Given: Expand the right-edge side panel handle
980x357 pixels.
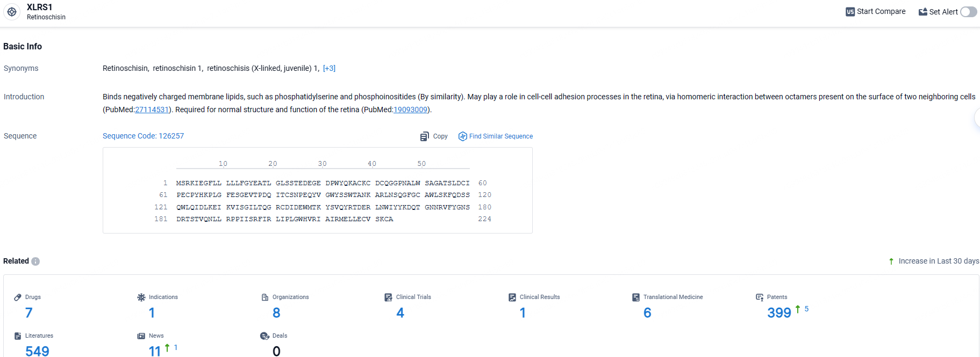Looking at the screenshot, I should pyautogui.click(x=977, y=118).
